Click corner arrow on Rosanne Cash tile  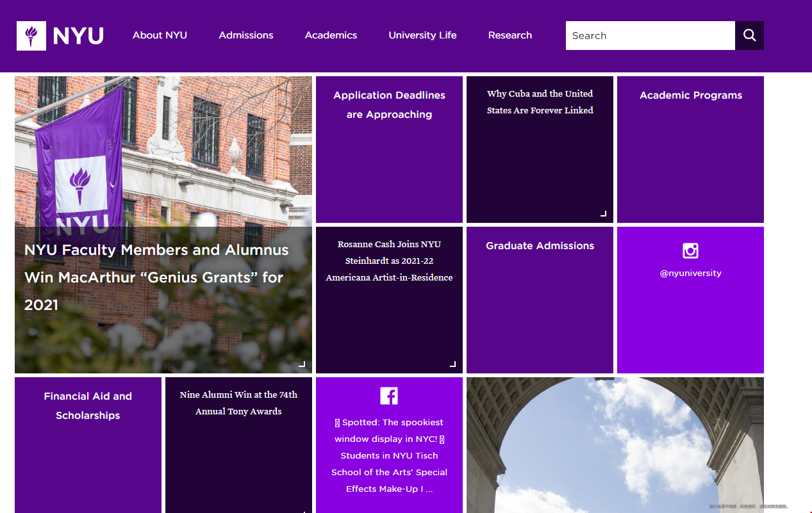tap(452, 364)
